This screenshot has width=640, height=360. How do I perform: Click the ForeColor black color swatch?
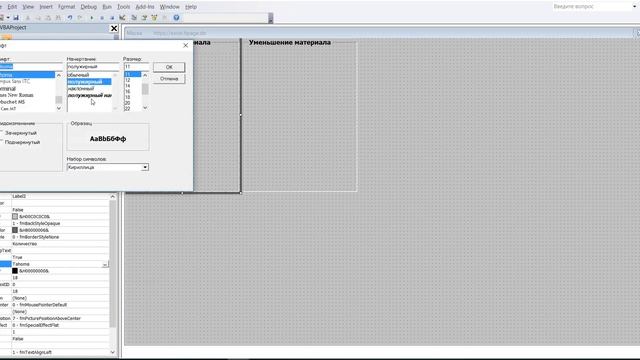point(15,271)
